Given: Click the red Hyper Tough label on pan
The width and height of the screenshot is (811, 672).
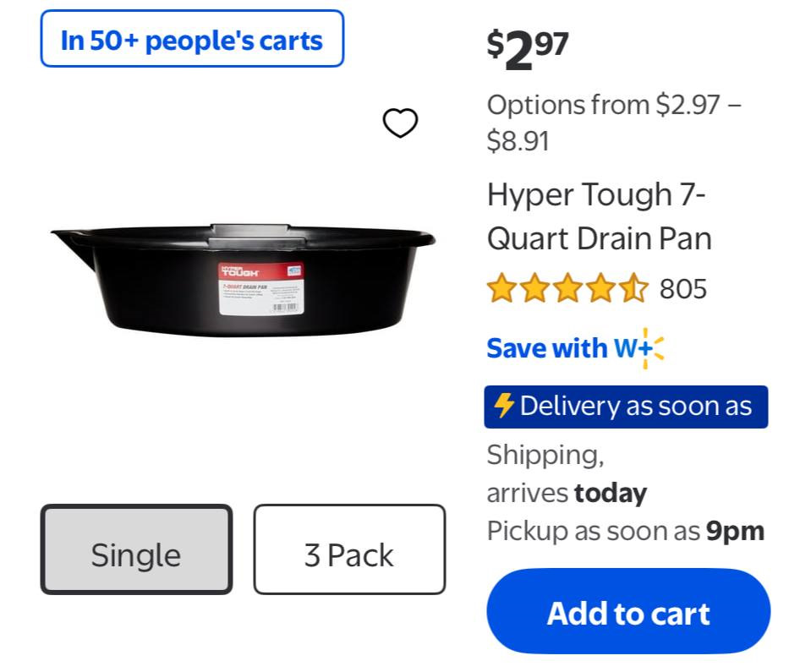Looking at the screenshot, I should pos(240,272).
